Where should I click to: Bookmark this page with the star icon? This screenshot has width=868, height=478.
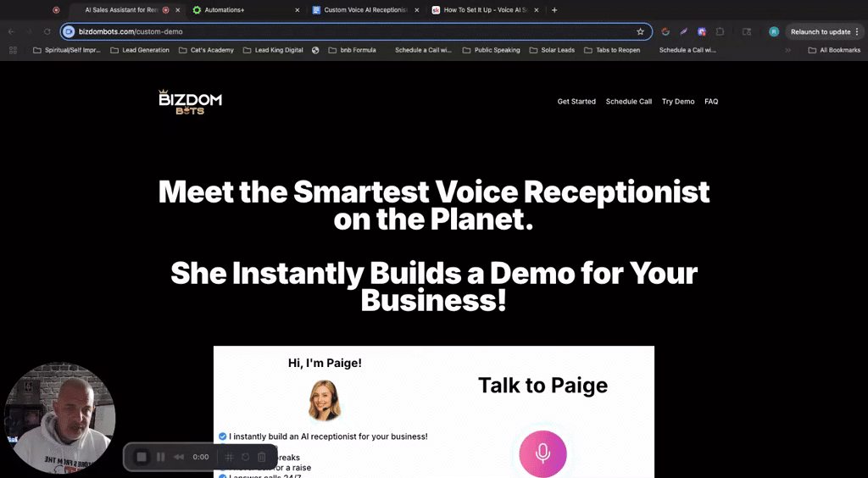coord(641,31)
